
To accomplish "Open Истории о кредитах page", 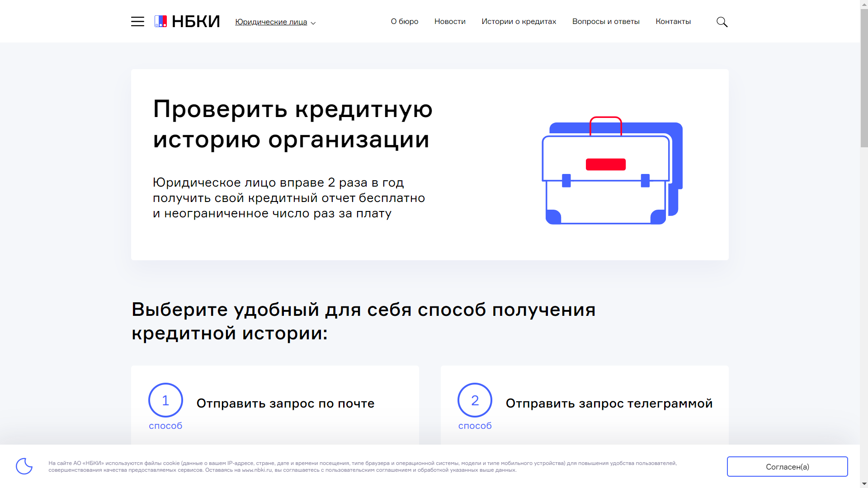I will [519, 21].
